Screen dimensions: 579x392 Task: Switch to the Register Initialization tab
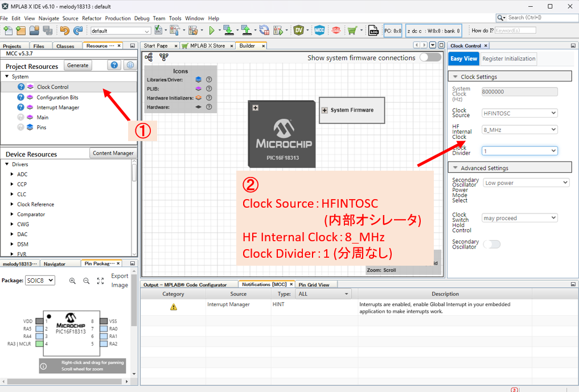(508, 59)
